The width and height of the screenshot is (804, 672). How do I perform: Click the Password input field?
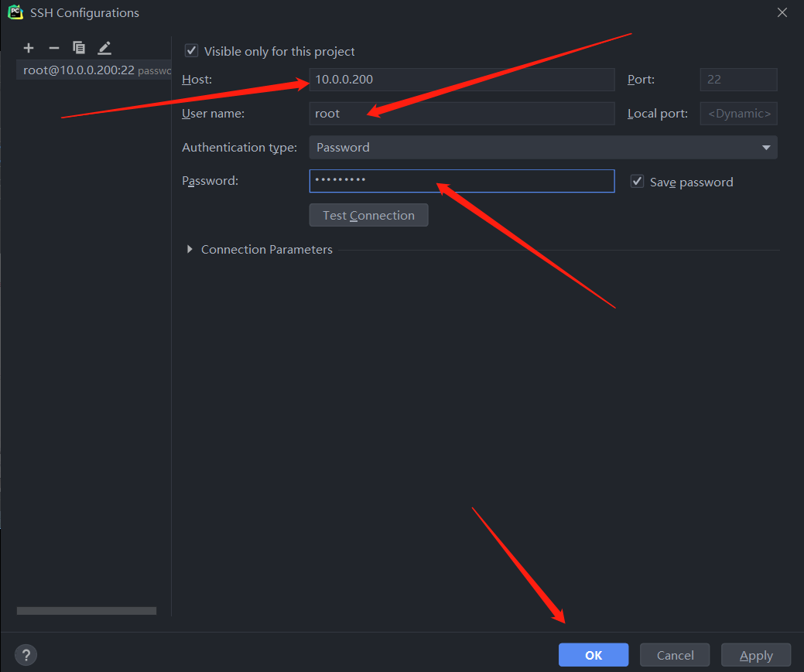click(461, 181)
